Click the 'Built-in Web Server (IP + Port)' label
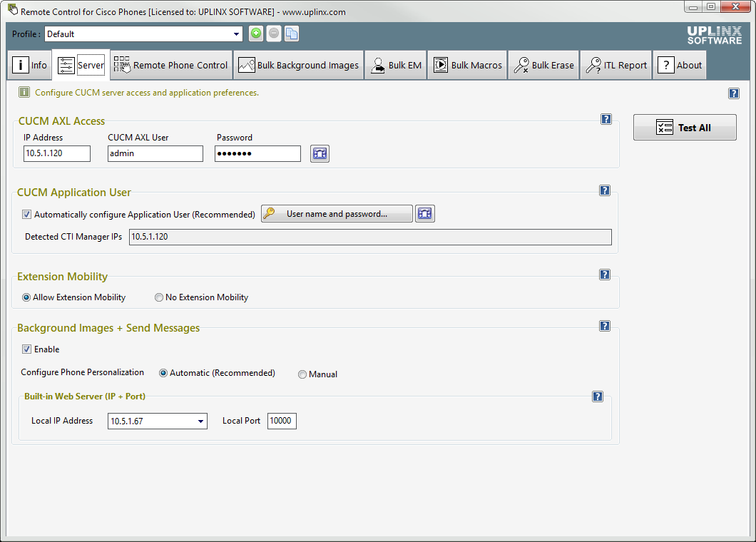Viewport: 756px width, 542px height. [x=85, y=397]
